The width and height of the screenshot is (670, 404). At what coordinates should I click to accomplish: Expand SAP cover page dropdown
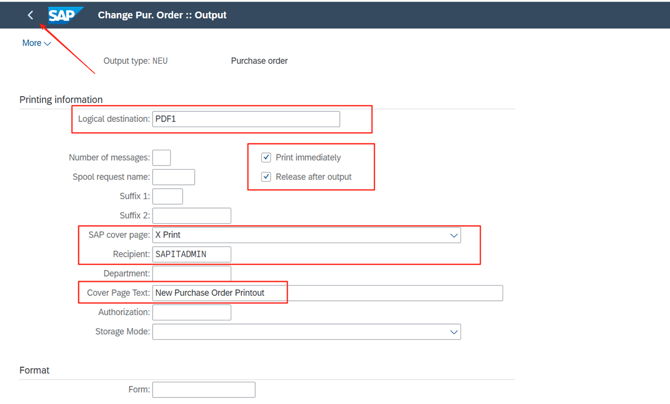tap(453, 236)
